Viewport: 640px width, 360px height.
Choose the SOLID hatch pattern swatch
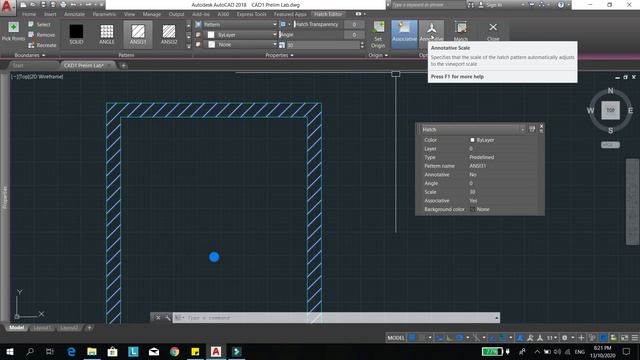tap(76, 34)
